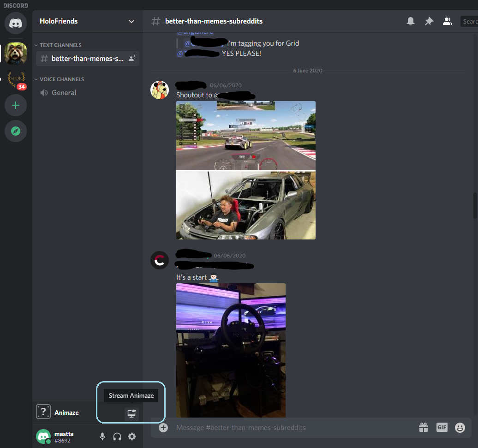478x448 pixels.
Task: Show pinned messages
Action: tap(429, 21)
